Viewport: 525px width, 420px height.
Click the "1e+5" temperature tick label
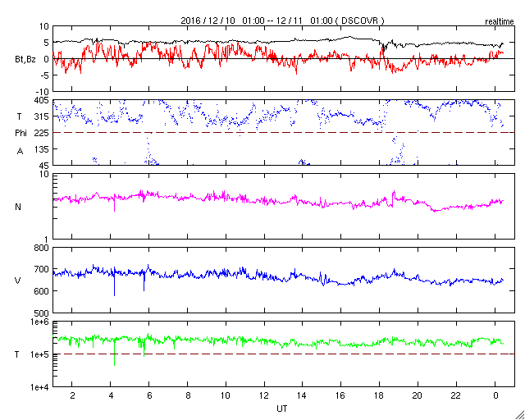point(40,354)
